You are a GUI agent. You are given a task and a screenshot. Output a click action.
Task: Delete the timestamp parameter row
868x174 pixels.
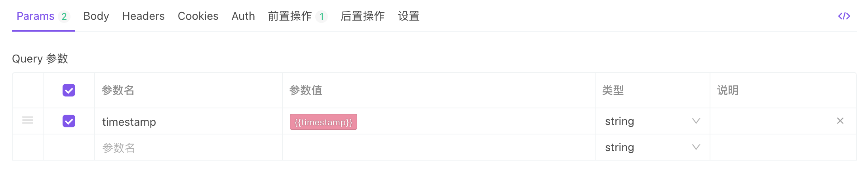pyautogui.click(x=840, y=121)
